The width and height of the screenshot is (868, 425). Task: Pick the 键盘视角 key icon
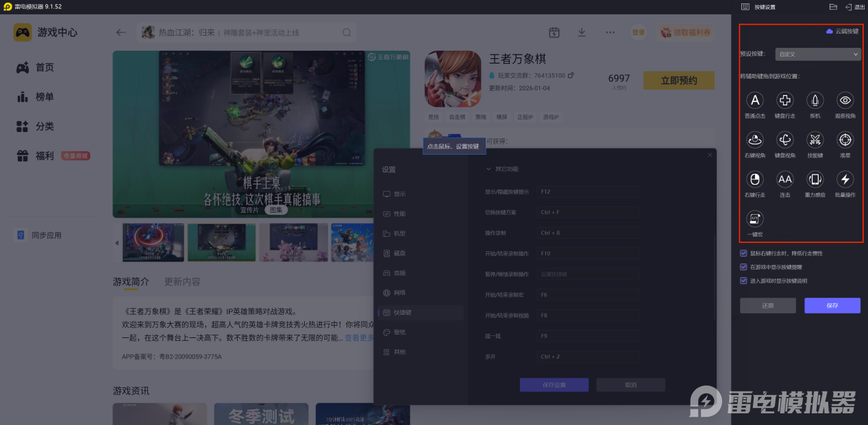785,140
